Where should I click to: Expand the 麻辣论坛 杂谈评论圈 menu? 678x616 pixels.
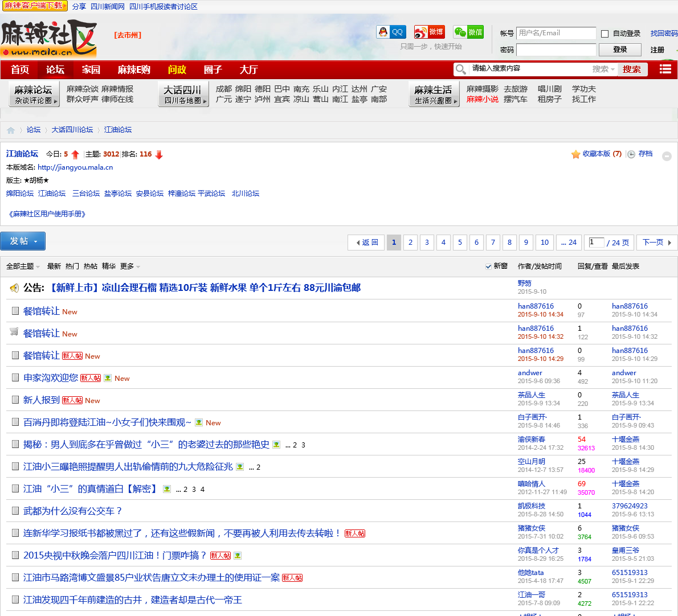click(x=34, y=94)
